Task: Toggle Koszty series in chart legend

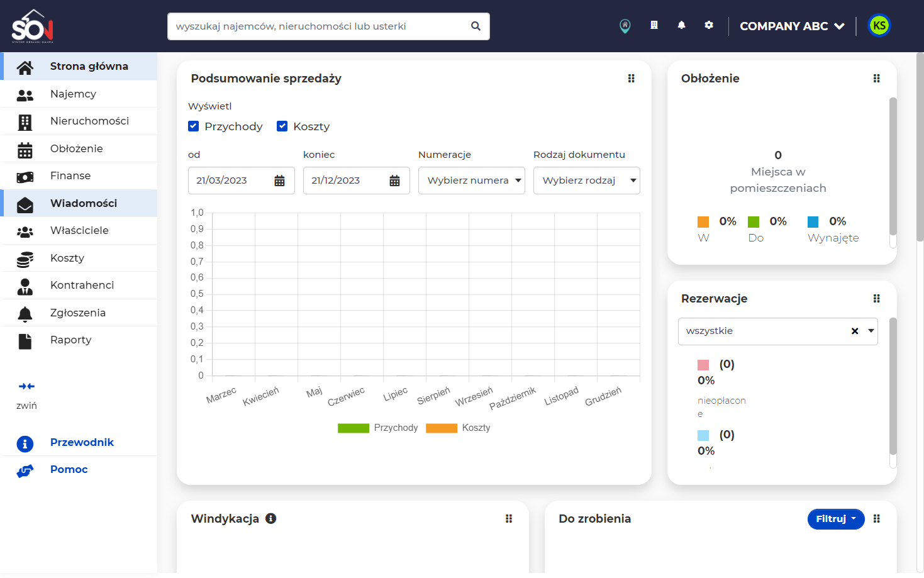Action: click(x=458, y=428)
